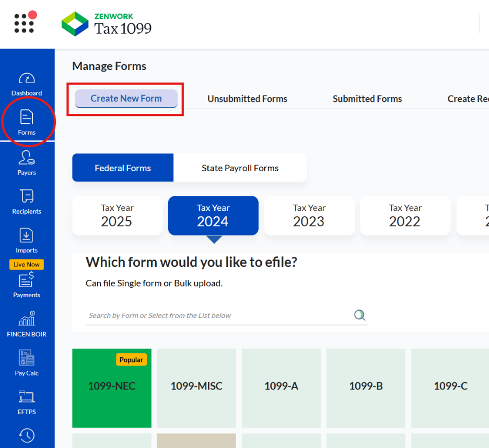
Task: Open the Dashboard from the sidebar
Action: 27,84
